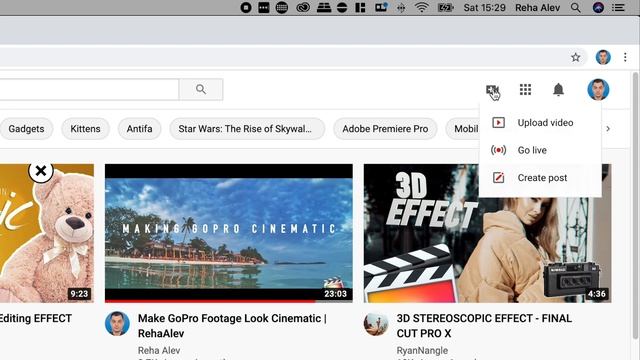
Task: Open the Creative Cloud menu bar icon
Action: pyautogui.click(x=303, y=7)
